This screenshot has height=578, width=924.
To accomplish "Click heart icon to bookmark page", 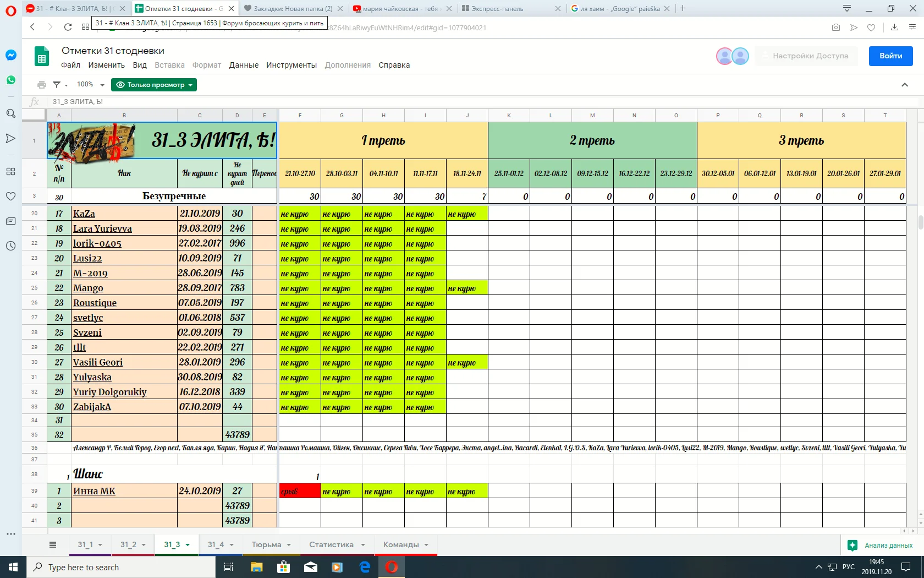I will pos(871,28).
